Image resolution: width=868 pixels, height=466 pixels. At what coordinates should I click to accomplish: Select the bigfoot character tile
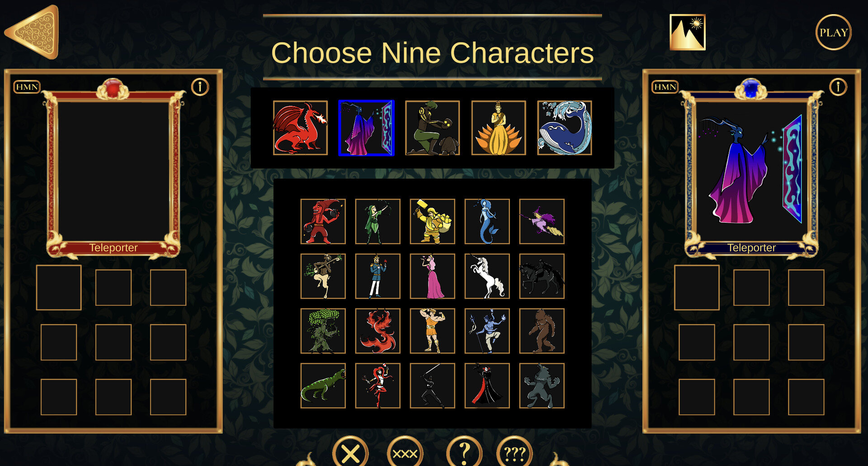click(542, 331)
